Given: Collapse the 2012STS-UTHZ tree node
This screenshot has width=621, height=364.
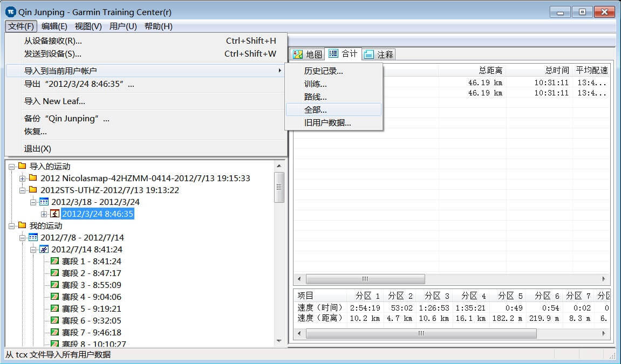Looking at the screenshot, I should coord(23,190).
